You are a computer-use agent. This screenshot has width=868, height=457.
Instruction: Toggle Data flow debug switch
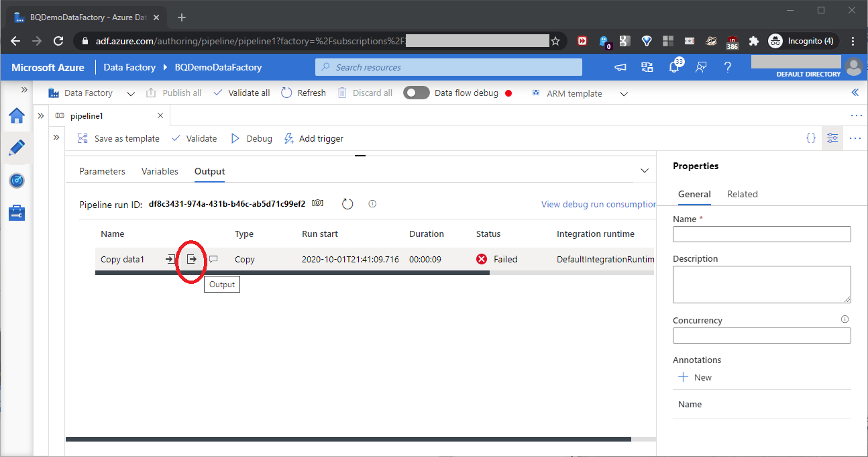click(x=417, y=93)
